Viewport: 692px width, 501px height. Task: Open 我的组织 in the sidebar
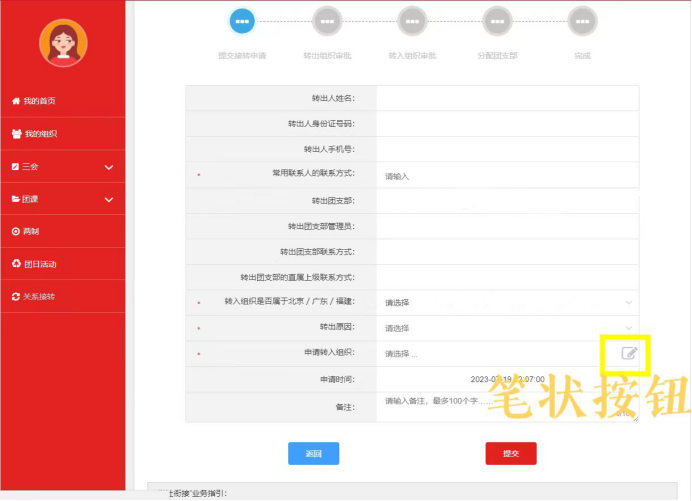[x=40, y=134]
